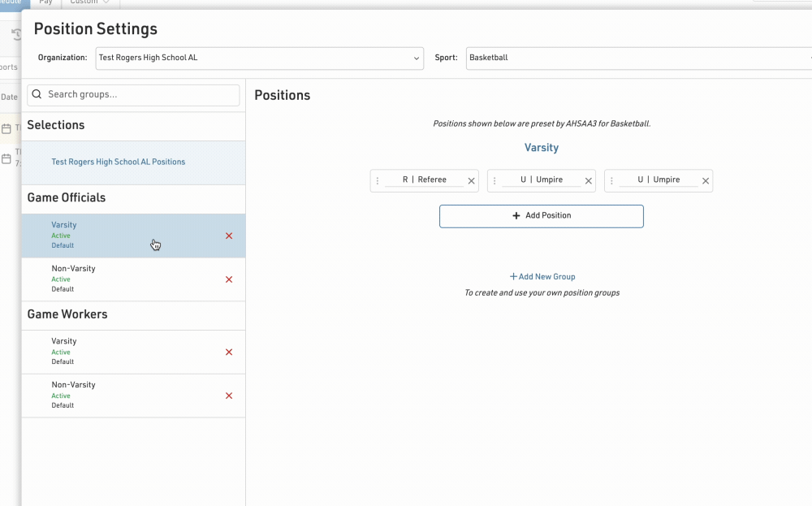Delete the Game Officials Varsity group
This screenshot has width=812, height=506.
tap(229, 236)
